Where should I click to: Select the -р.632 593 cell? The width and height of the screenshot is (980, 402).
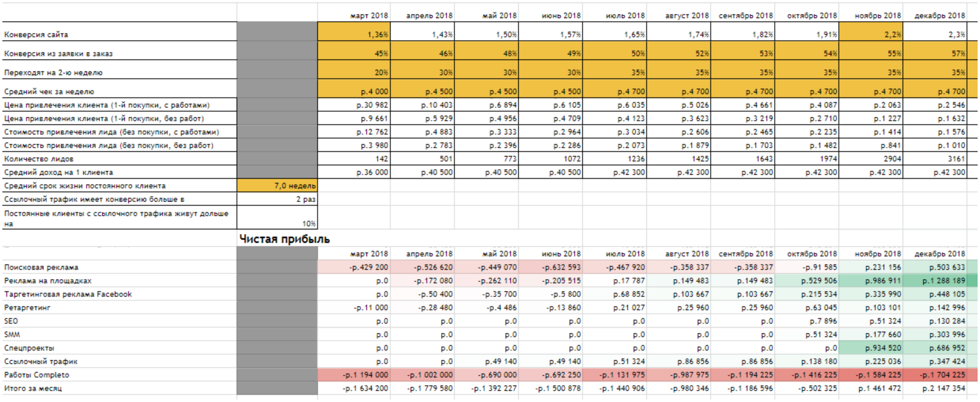pyautogui.click(x=550, y=267)
